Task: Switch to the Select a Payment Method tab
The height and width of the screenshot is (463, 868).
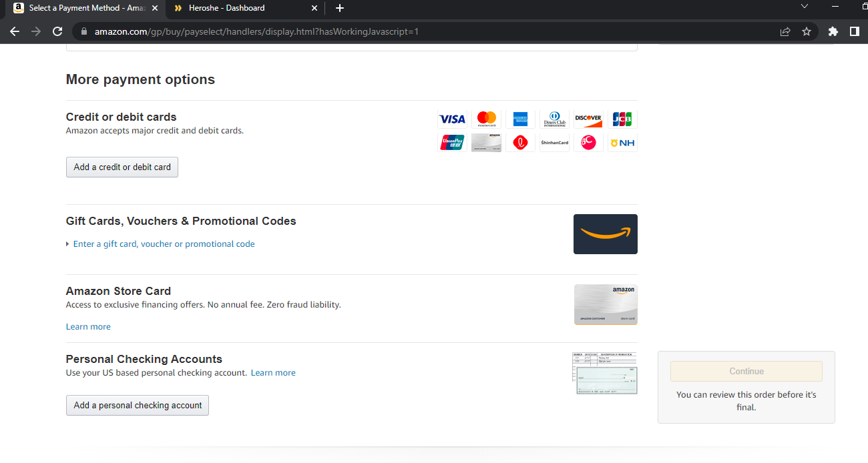Action: [x=85, y=8]
